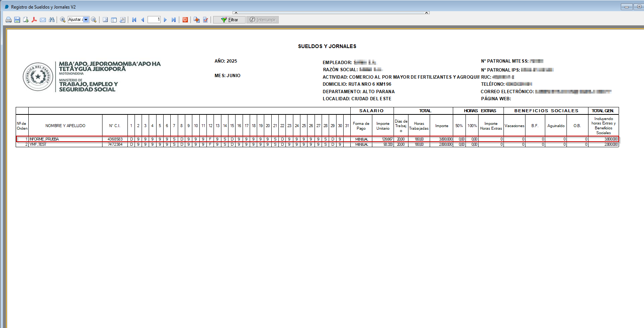This screenshot has width=644, height=328.
Task: Send report by email envelope icon
Action: click(43, 20)
